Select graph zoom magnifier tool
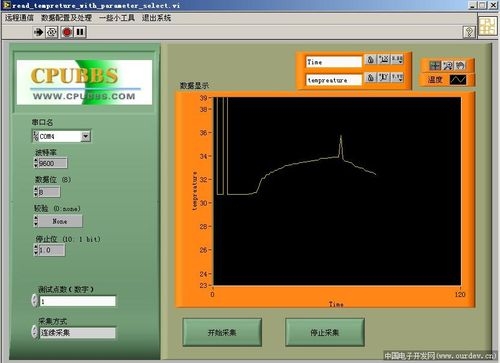This screenshot has height=363, width=500. click(447, 66)
